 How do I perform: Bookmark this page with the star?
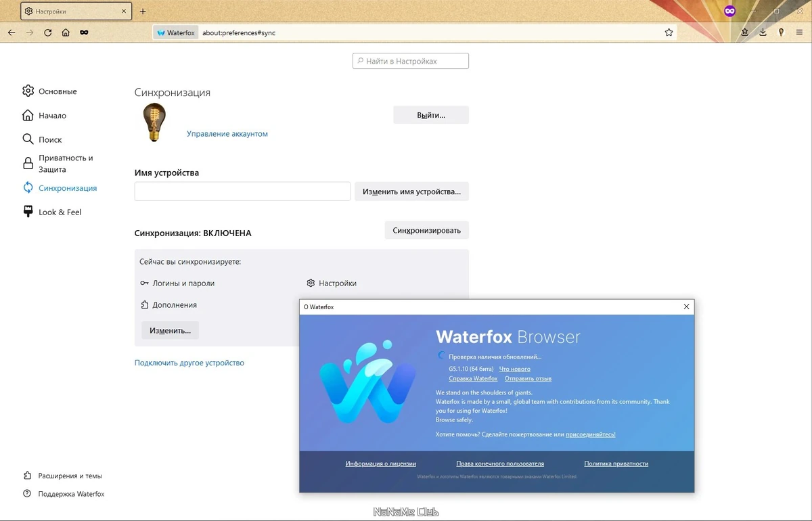coord(669,32)
